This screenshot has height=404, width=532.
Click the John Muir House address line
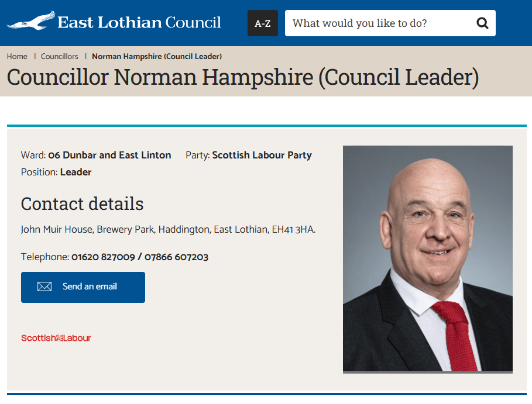[x=168, y=229]
